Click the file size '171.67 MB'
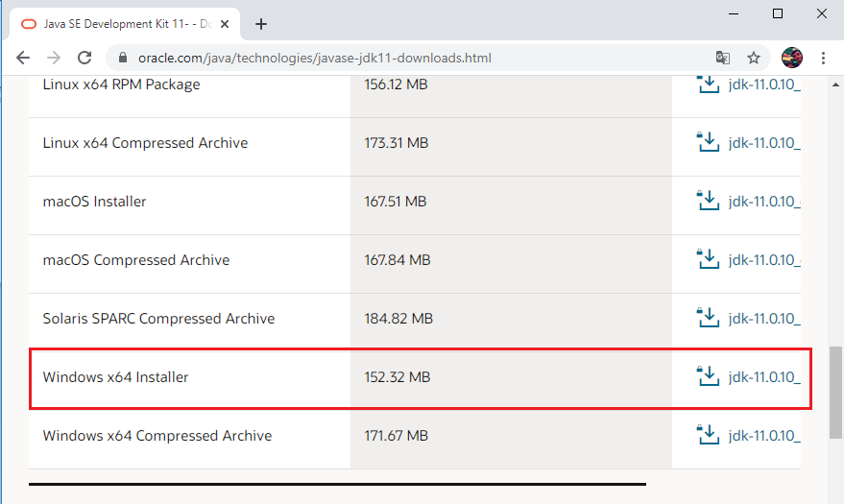Screen dimensions: 844x504 [x=397, y=436]
